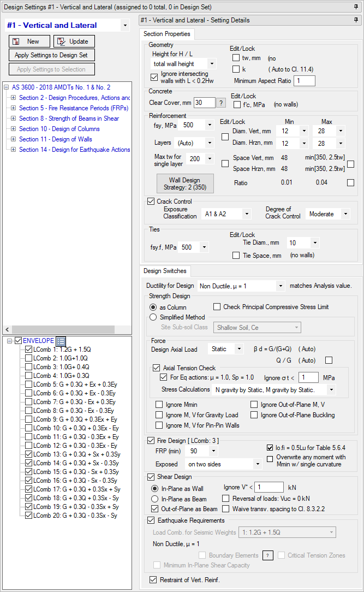Toggle the Crack Control checkbox

tap(151, 202)
